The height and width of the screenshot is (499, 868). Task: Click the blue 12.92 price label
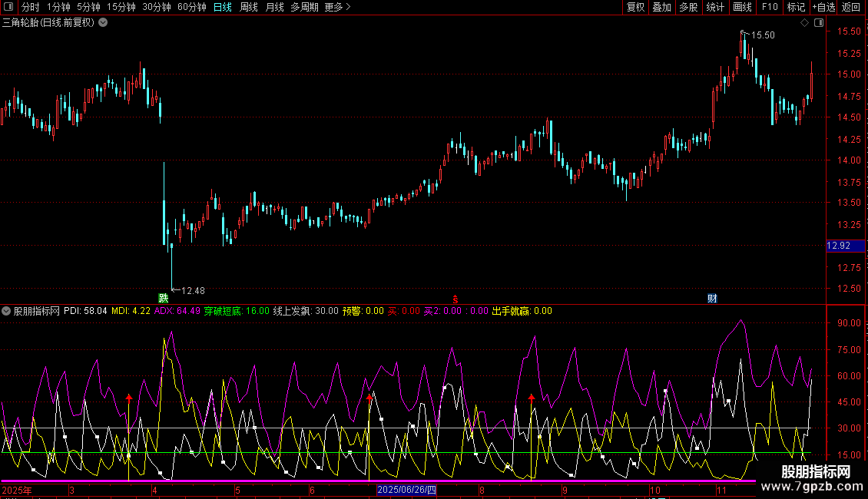[838, 246]
